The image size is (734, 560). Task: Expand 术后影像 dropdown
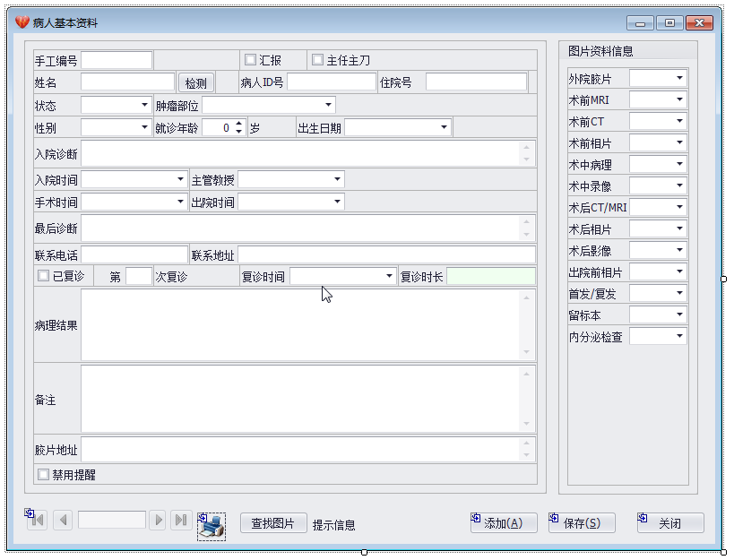[679, 250]
